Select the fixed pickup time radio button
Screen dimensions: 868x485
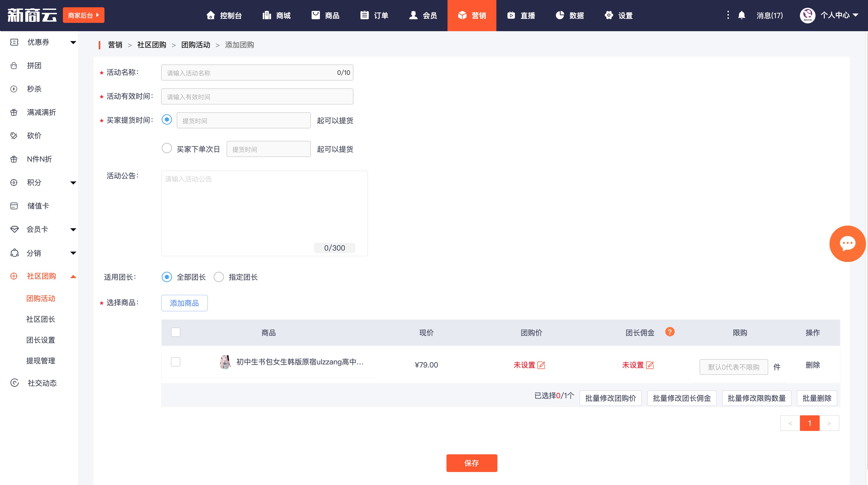coord(167,120)
